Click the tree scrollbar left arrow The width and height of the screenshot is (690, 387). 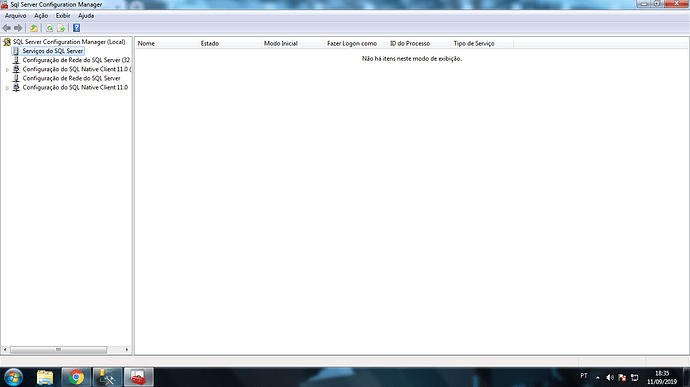[5, 350]
